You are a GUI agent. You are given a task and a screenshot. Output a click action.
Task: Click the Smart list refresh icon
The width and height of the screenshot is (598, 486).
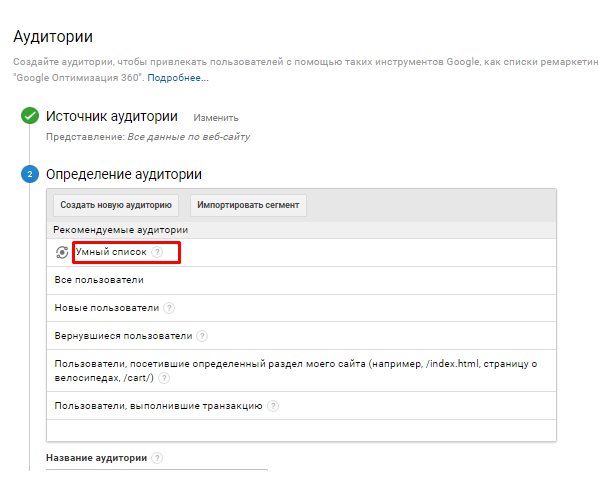coord(62,252)
